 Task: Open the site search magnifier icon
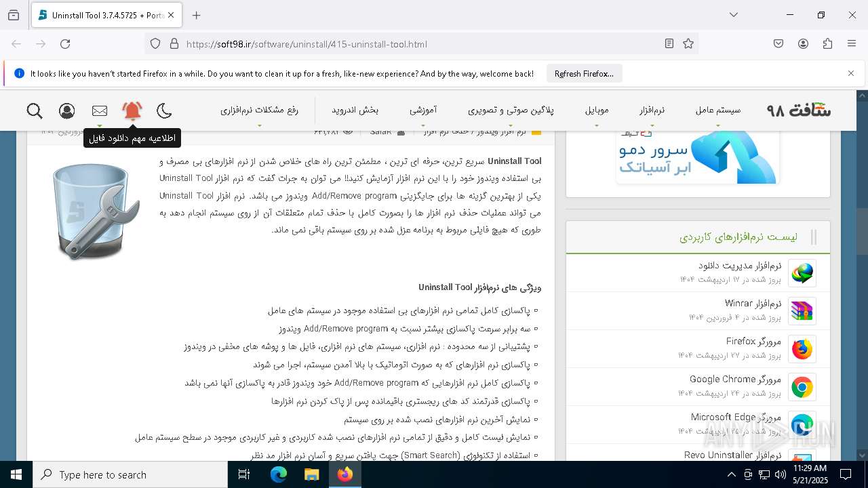pos(35,110)
